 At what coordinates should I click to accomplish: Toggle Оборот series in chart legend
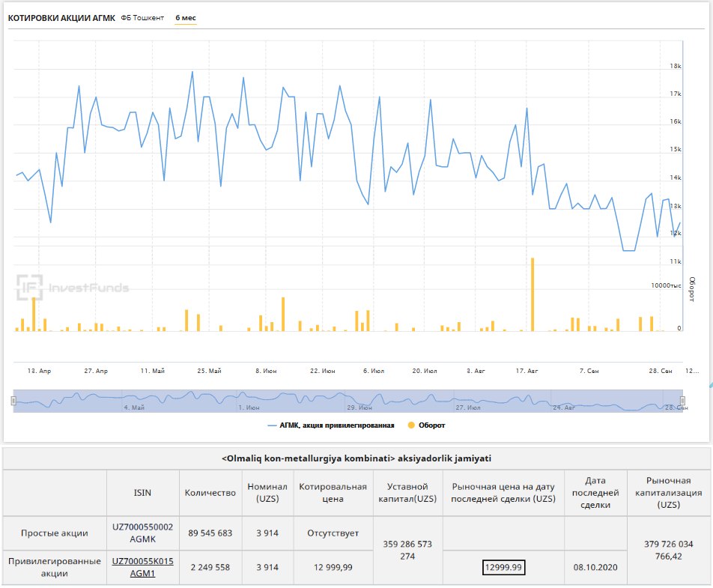pyautogui.click(x=427, y=425)
